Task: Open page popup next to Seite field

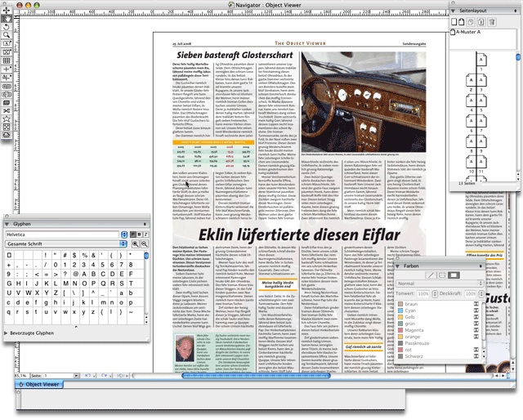Action: point(76,376)
